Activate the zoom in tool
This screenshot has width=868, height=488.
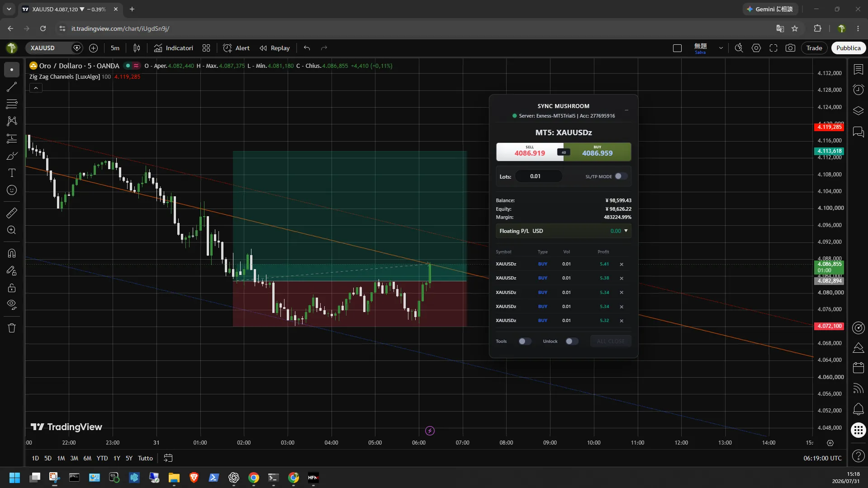tap(12, 230)
